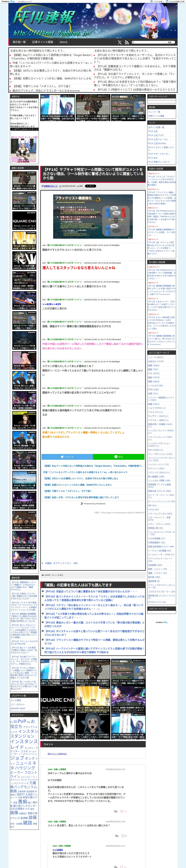Screen dimensions: 186x868
Task: Click reply arrow icon on comment 1682
Action: pyautogui.click(x=116, y=811)
